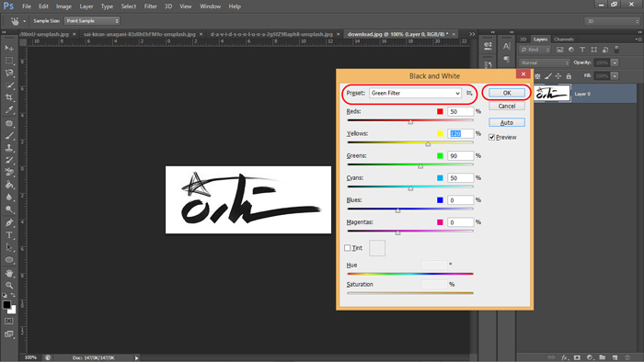Change the screen mode
644x362 pixels.
point(8,334)
